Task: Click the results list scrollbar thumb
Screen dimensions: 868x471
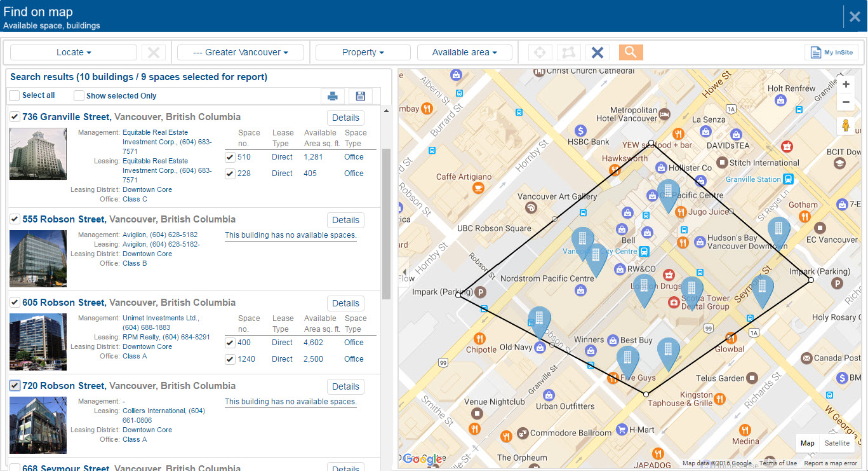Action: 386,224
